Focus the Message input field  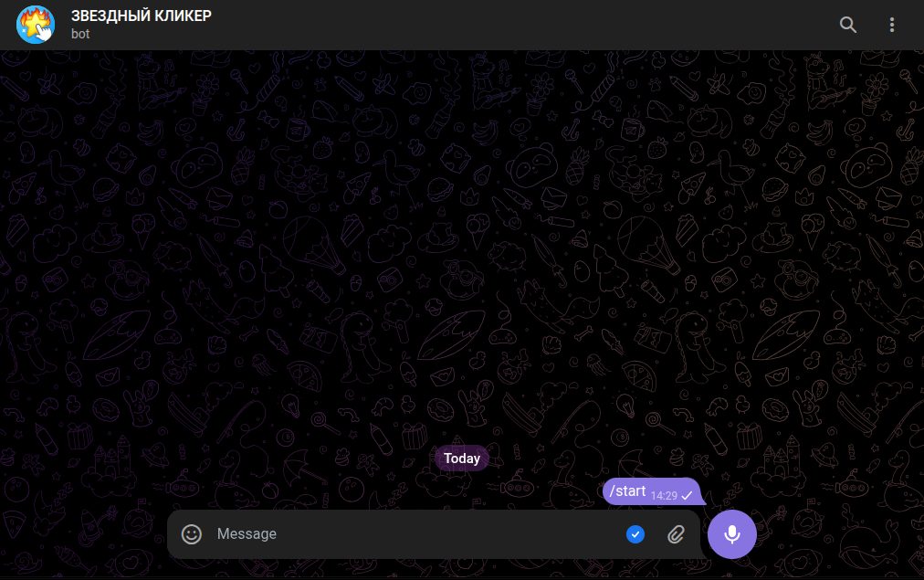pyautogui.click(x=415, y=534)
